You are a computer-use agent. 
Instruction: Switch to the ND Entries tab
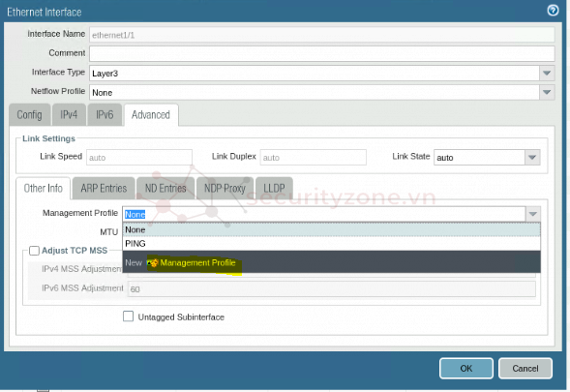click(x=165, y=188)
